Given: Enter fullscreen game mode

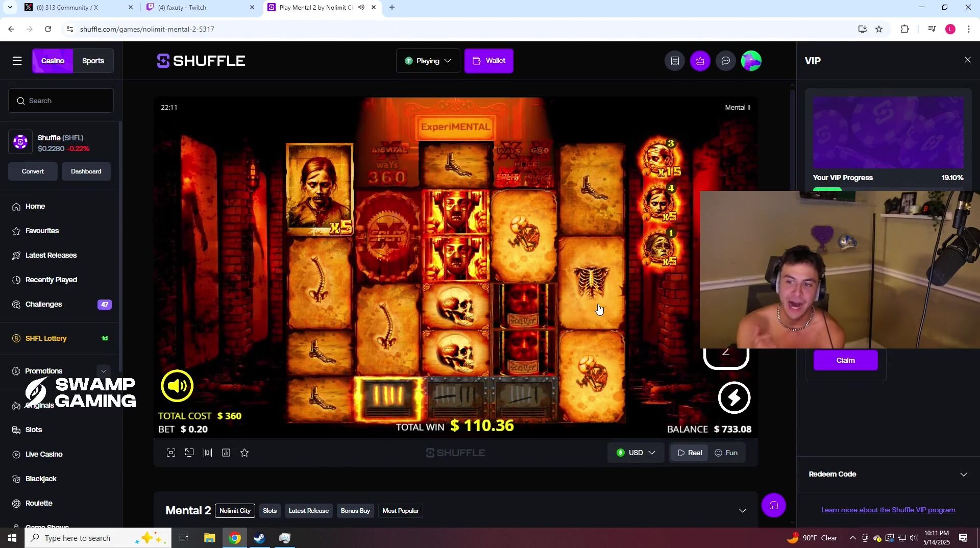Looking at the screenshot, I should click(x=171, y=453).
